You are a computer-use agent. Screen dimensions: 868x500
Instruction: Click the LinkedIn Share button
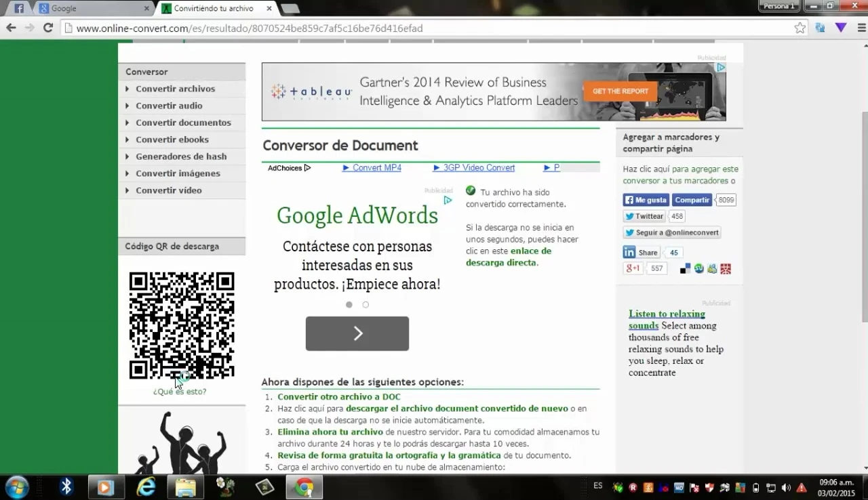click(x=642, y=252)
